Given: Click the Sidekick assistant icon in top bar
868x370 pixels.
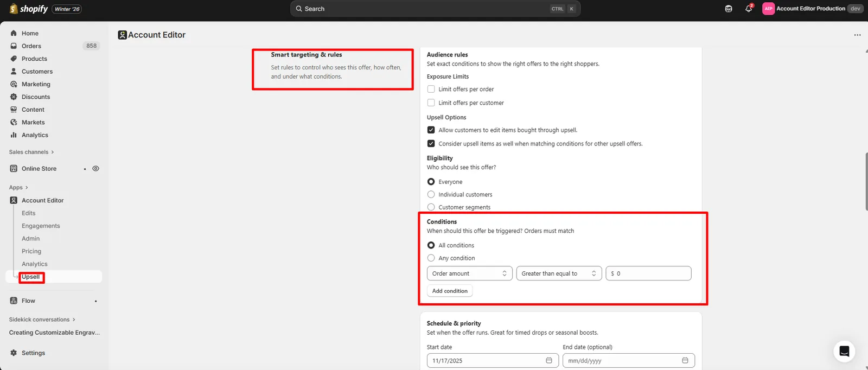Looking at the screenshot, I should [x=729, y=9].
